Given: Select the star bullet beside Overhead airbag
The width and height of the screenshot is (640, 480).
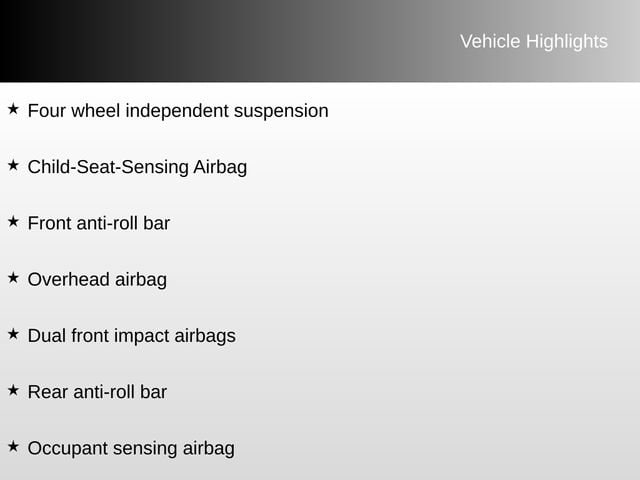Looking at the screenshot, I should pos(12,277).
